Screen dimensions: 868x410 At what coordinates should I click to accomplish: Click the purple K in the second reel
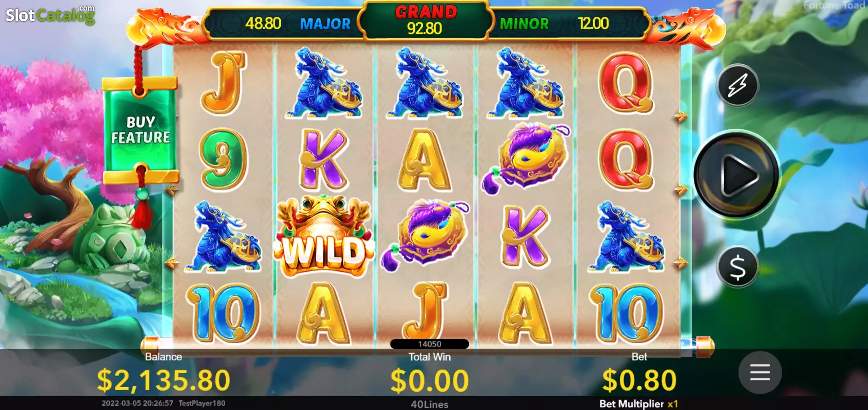click(324, 159)
